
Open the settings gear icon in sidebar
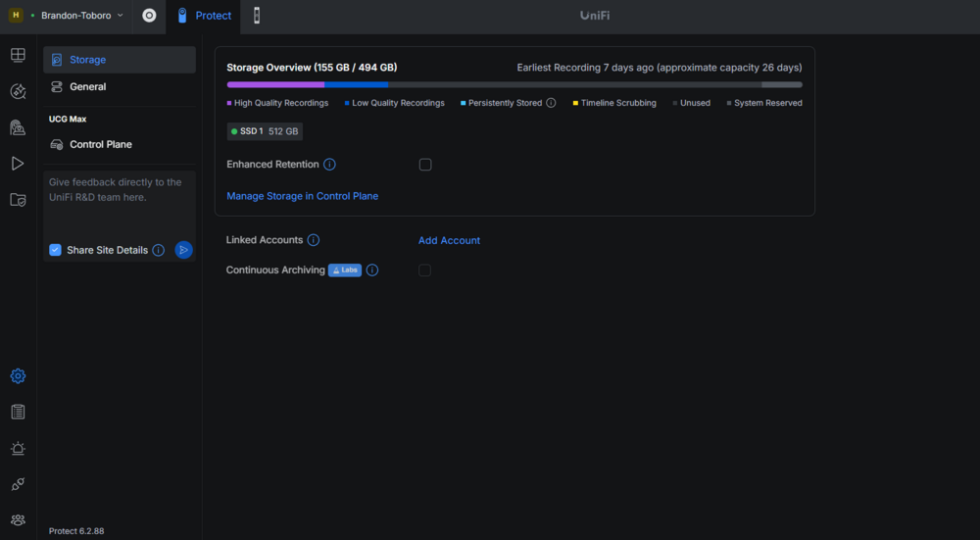coord(18,376)
